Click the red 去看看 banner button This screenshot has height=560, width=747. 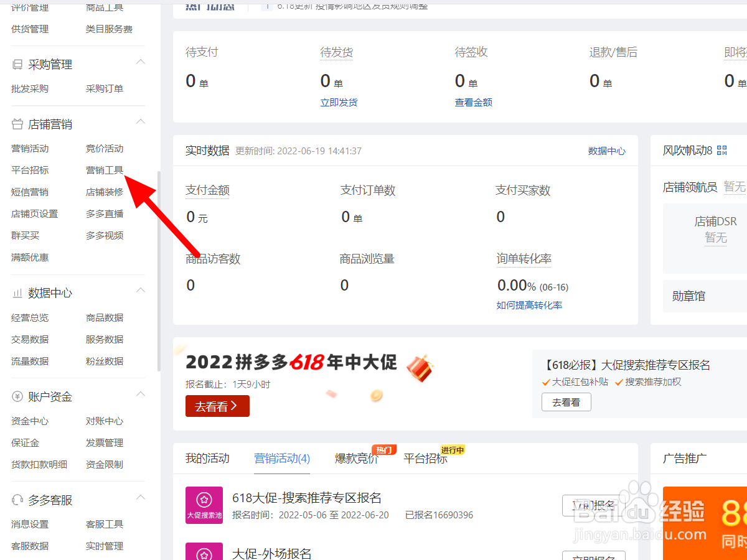217,406
